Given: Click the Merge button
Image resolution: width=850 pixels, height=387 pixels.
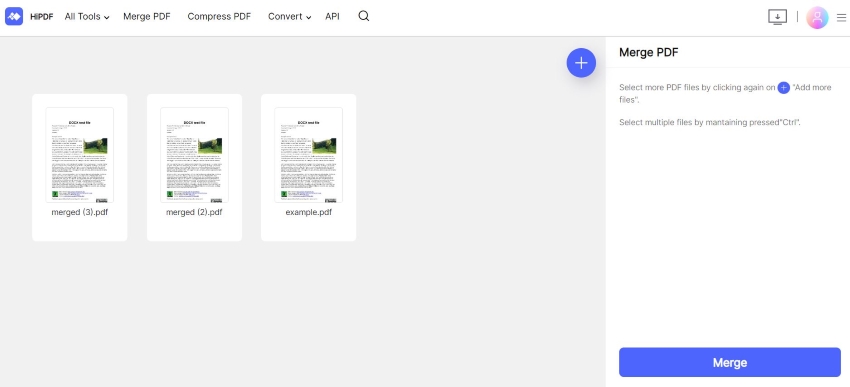Looking at the screenshot, I should coord(730,363).
